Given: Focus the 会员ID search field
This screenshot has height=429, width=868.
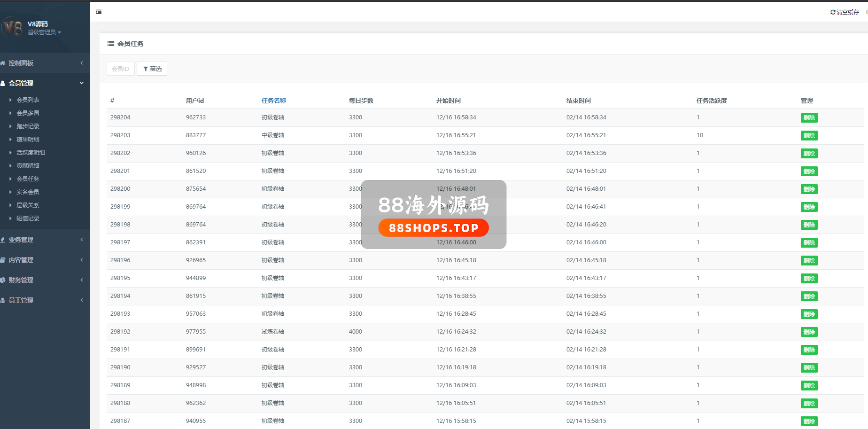Looking at the screenshot, I should point(121,69).
